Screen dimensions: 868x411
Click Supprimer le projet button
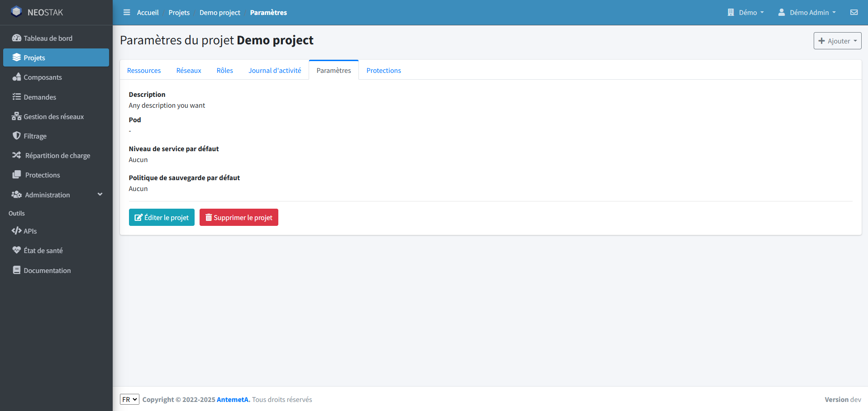tap(238, 217)
